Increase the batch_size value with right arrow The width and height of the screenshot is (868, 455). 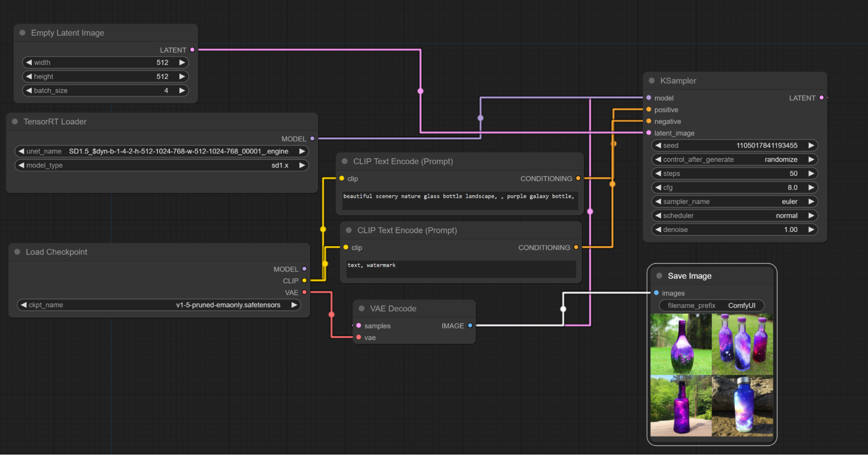tap(182, 90)
